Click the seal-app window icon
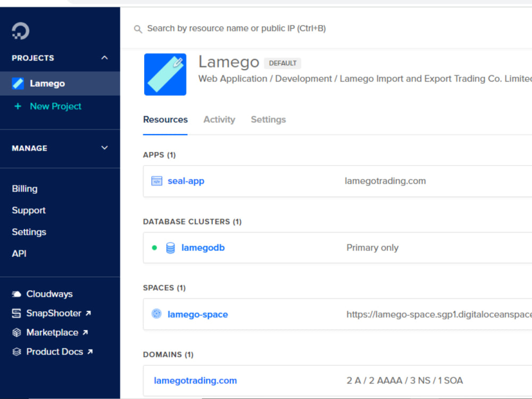 [157, 181]
